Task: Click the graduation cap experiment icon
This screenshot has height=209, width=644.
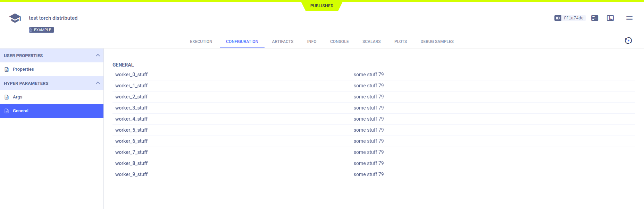Action: (15, 18)
